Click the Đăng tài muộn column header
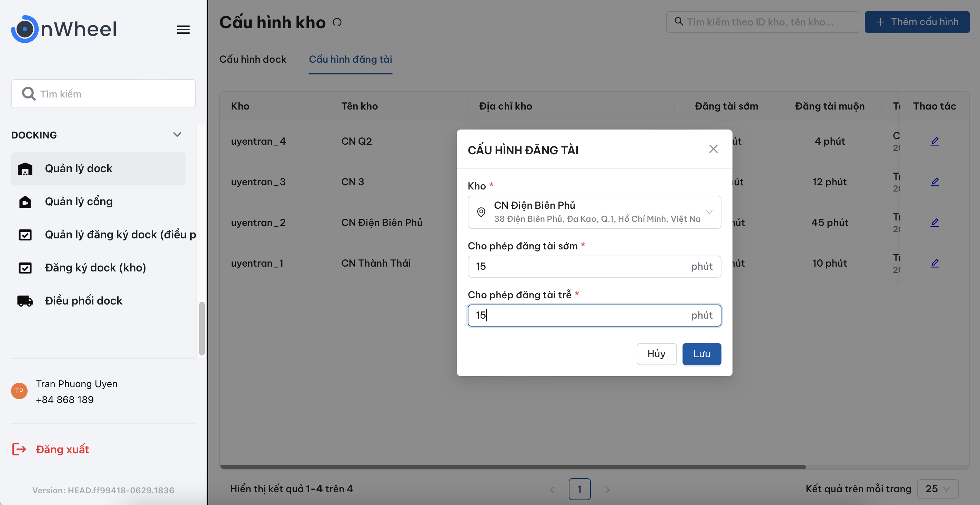 click(830, 106)
